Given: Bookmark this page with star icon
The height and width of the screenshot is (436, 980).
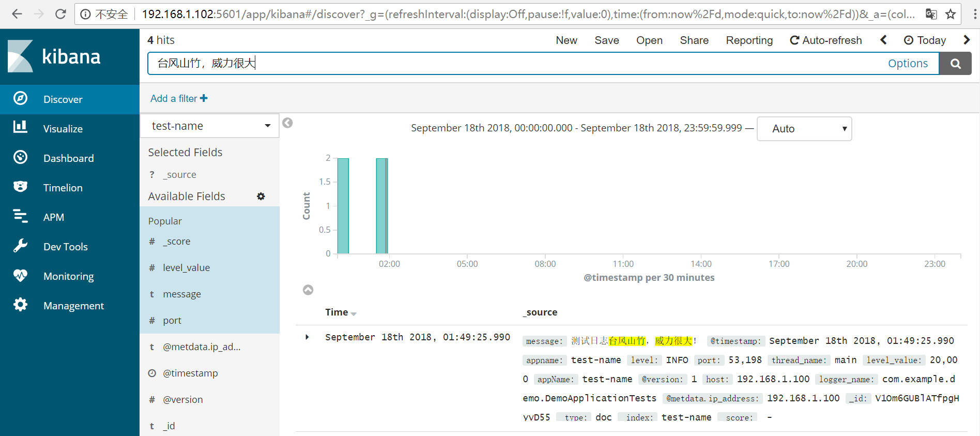Looking at the screenshot, I should [x=951, y=14].
